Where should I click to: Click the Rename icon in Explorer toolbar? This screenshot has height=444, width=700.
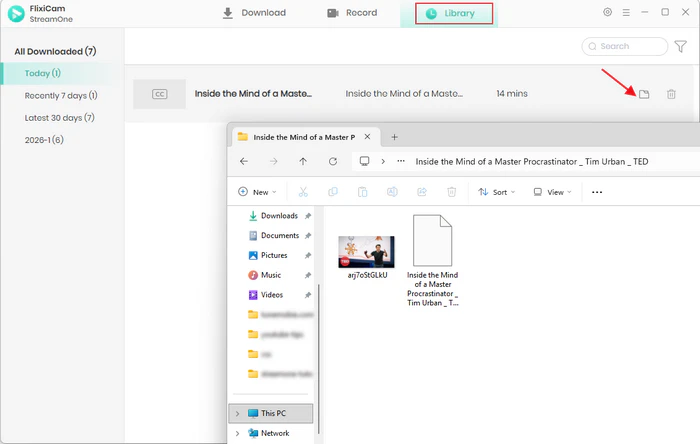(392, 192)
